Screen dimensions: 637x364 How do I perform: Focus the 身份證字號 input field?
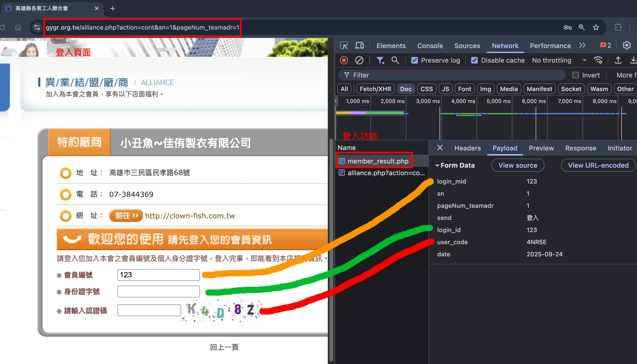(159, 291)
